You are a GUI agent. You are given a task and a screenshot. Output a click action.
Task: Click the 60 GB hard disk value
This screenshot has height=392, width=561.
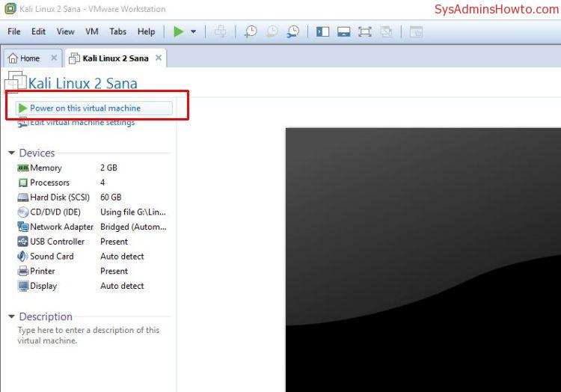pos(111,197)
